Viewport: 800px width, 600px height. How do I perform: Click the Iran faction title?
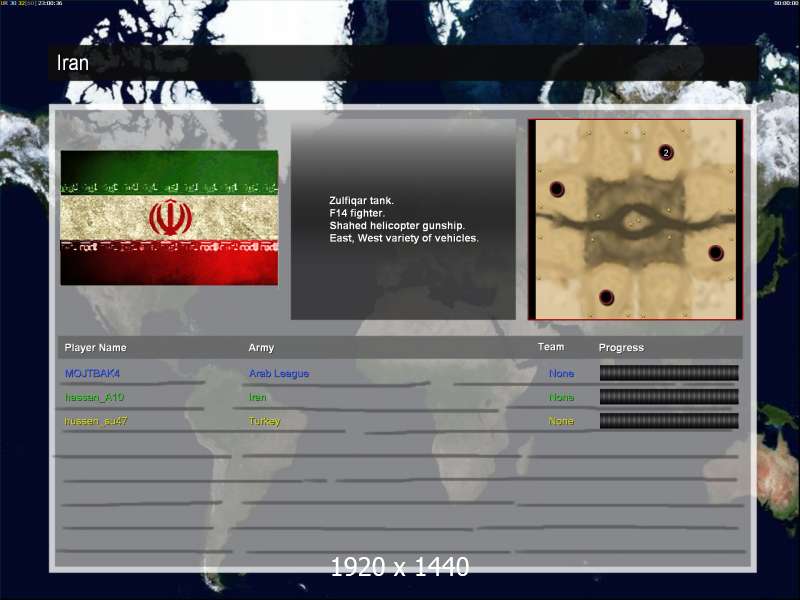72,63
